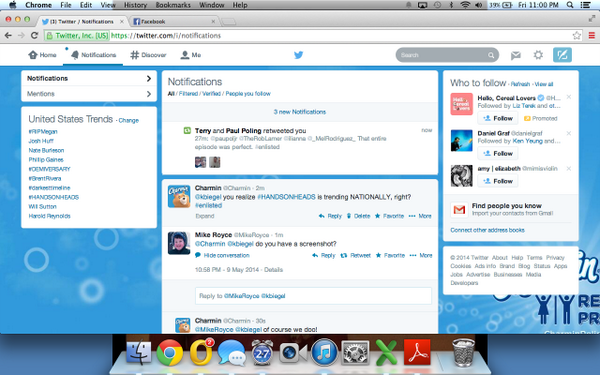Switch to the Facebook browser tab

coord(174,22)
